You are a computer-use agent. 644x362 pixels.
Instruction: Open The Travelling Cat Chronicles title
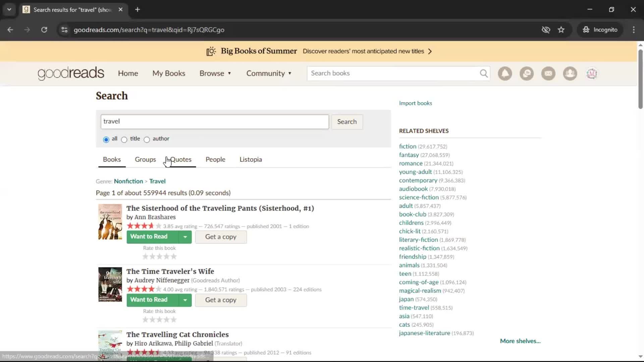(x=177, y=335)
